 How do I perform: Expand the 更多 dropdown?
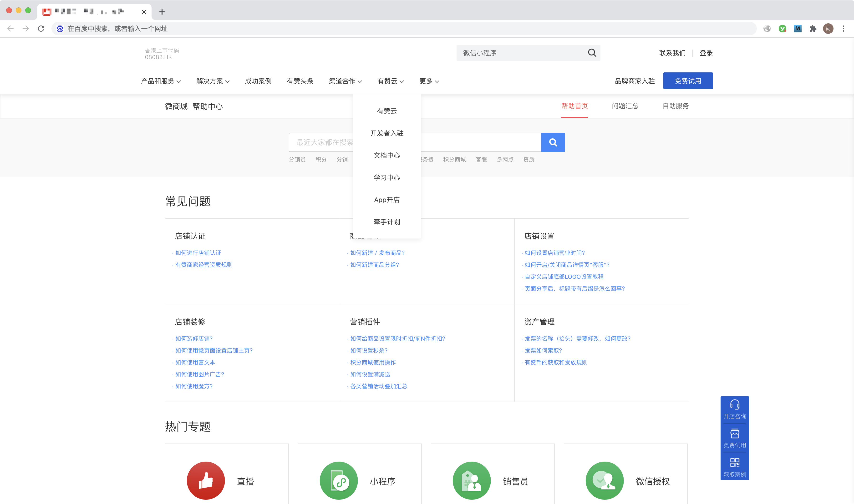coord(429,81)
